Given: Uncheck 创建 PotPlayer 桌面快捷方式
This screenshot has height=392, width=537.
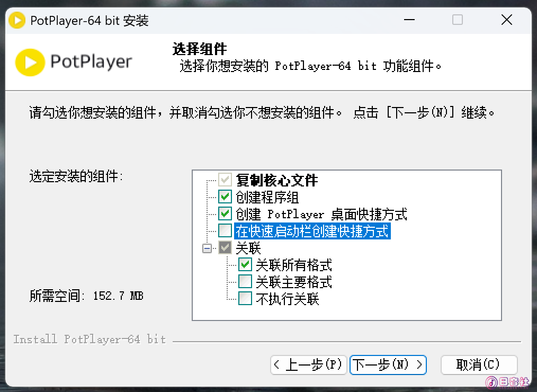Looking at the screenshot, I should pyautogui.click(x=225, y=214).
